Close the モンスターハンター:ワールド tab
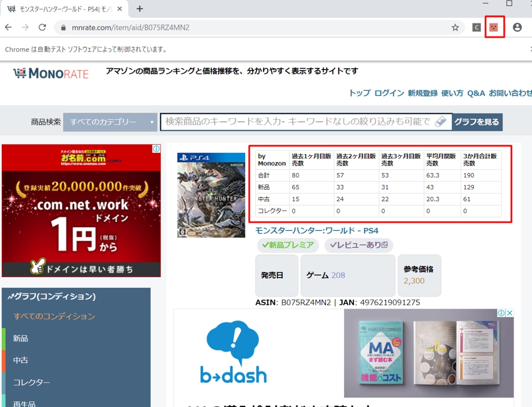 coord(120,9)
